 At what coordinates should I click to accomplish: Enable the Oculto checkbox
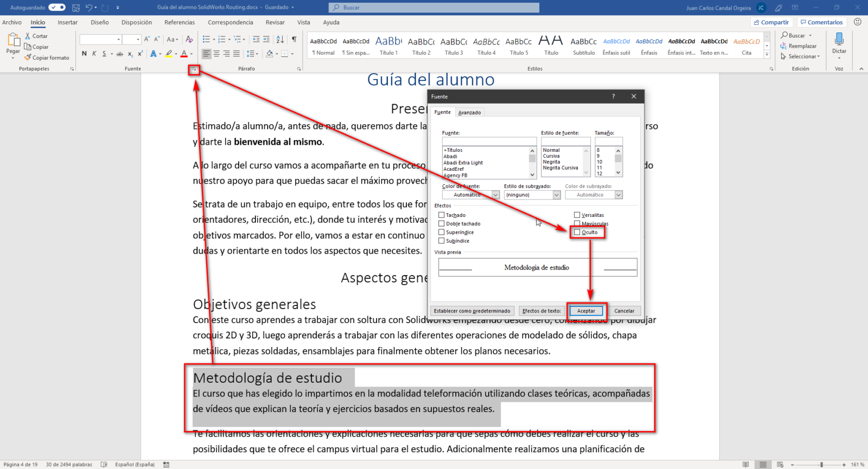[577, 232]
